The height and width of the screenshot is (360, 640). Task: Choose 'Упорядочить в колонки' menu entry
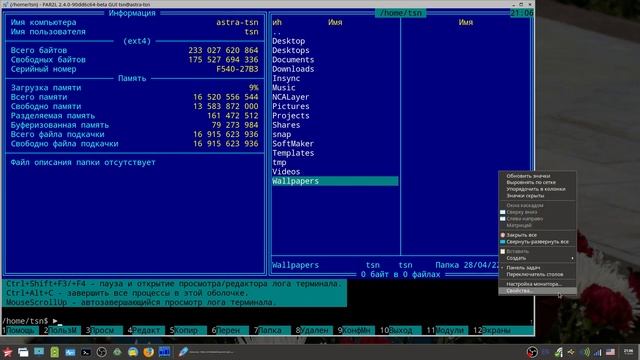536,189
